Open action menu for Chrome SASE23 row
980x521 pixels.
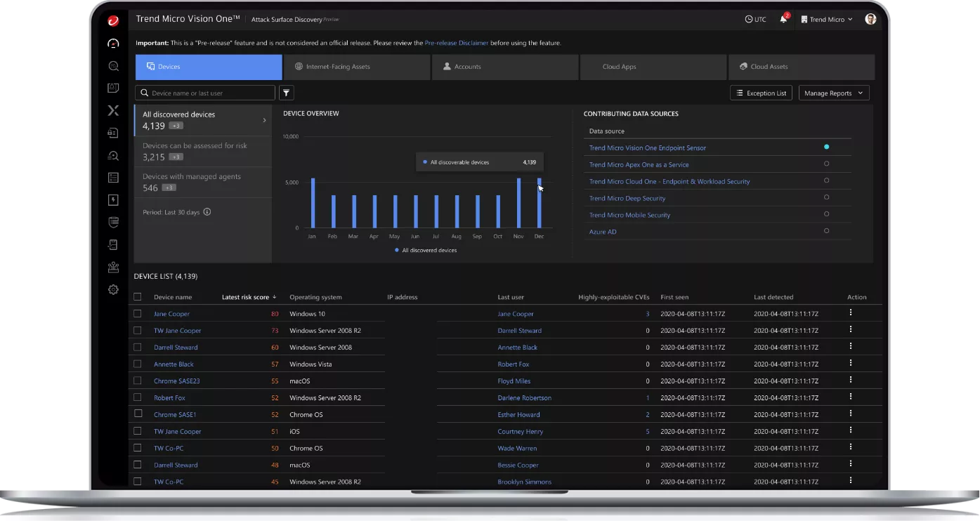(x=851, y=380)
